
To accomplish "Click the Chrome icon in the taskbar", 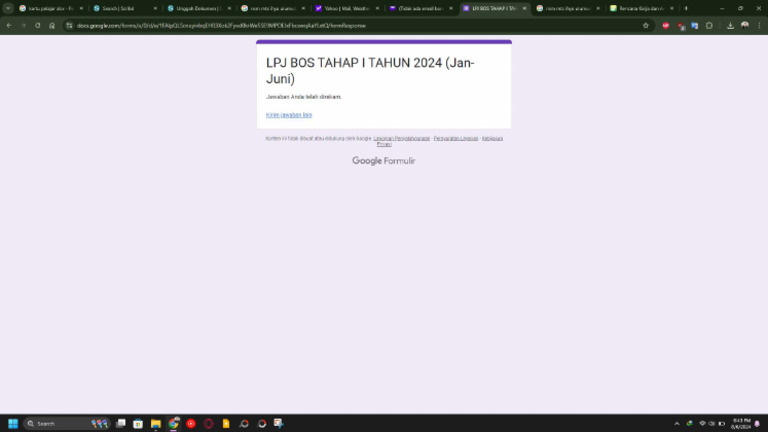I will coord(173,423).
